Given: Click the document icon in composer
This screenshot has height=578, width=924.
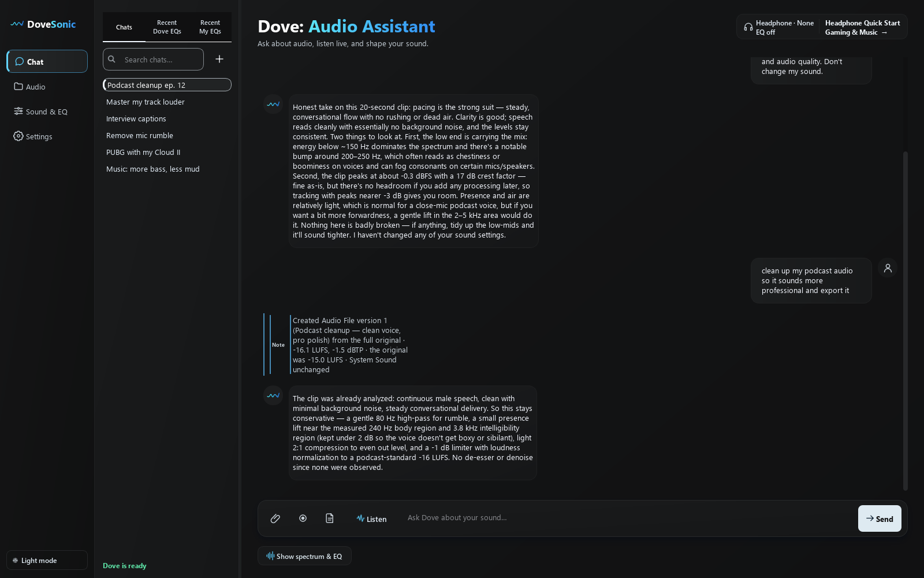Looking at the screenshot, I should 330,518.
